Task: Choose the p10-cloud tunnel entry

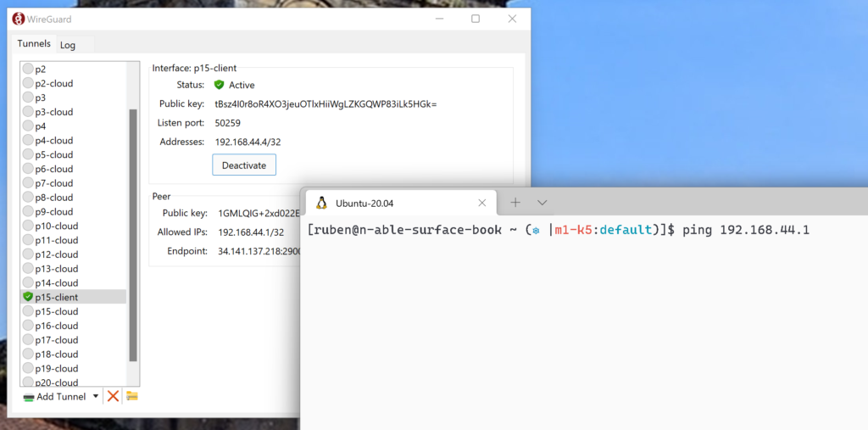Action: pos(56,226)
